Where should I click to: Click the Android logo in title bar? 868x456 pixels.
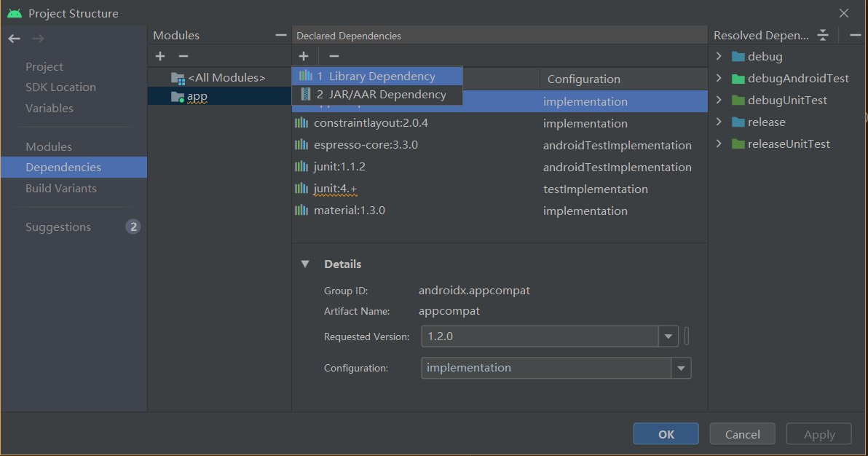(15, 13)
